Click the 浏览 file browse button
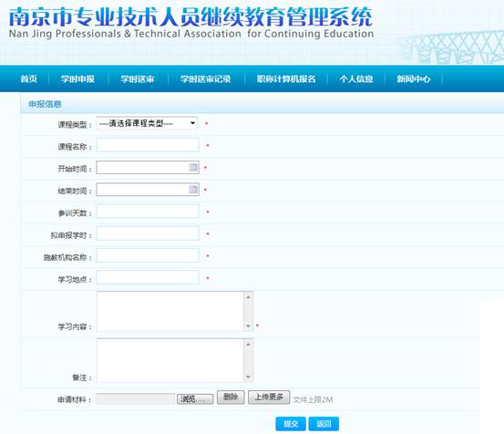 (195, 399)
